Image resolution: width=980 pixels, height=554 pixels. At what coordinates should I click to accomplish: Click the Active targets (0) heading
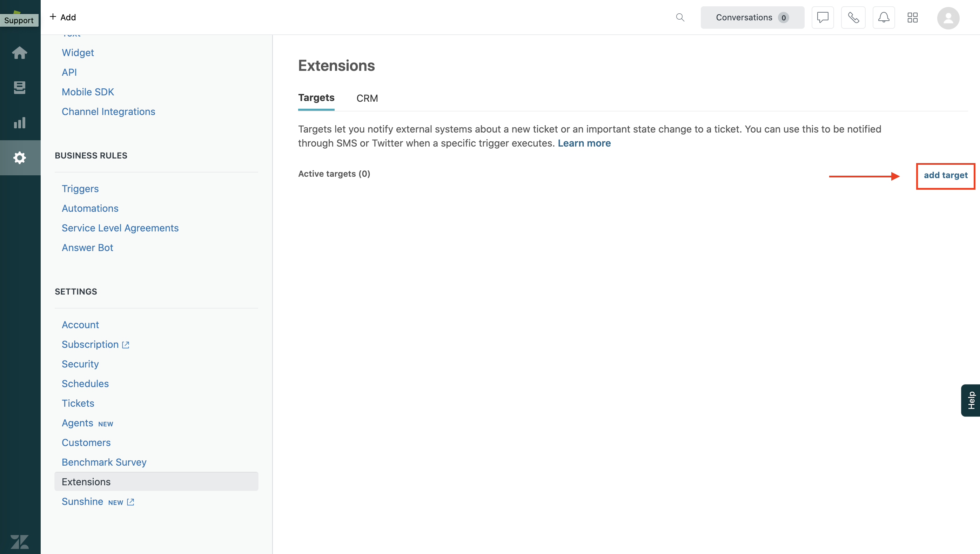(x=334, y=174)
